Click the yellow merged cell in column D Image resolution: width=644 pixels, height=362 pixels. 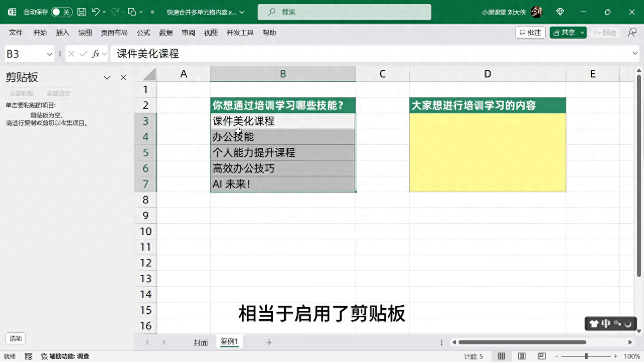click(488, 152)
